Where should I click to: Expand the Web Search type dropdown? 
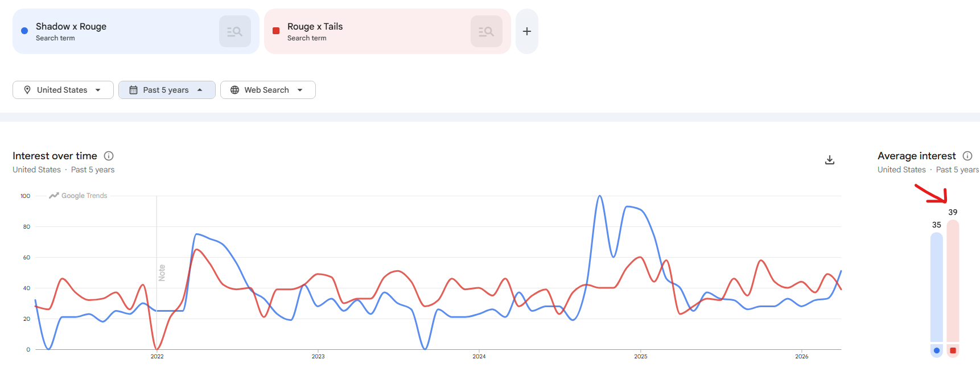click(300, 90)
